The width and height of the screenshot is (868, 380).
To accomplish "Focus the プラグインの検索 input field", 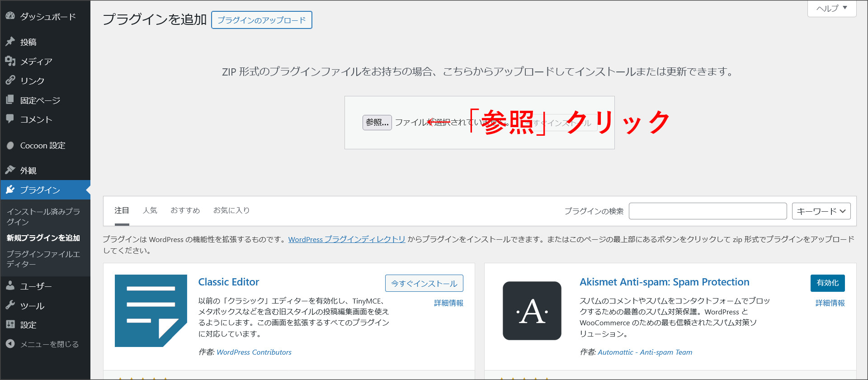I will pyautogui.click(x=708, y=211).
